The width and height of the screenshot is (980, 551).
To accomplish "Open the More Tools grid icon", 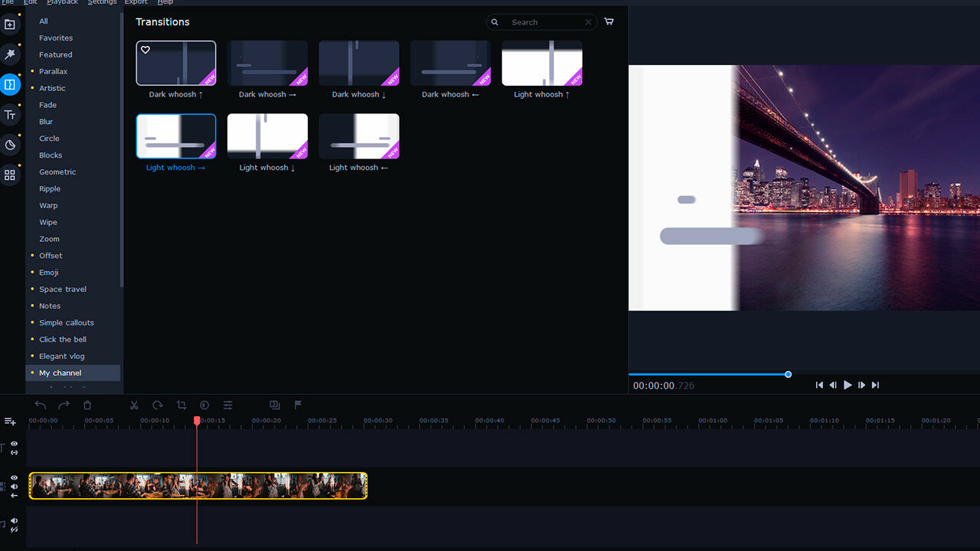I will pos(10,175).
